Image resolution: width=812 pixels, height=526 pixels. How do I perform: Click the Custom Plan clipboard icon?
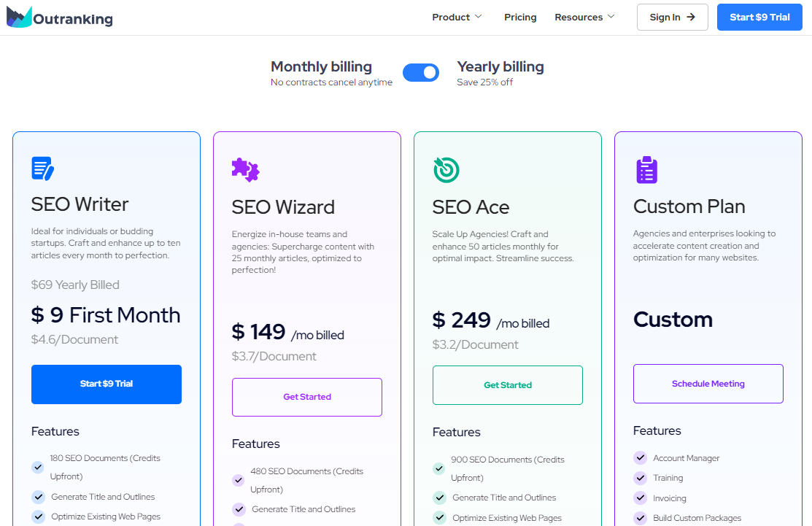[646, 170]
